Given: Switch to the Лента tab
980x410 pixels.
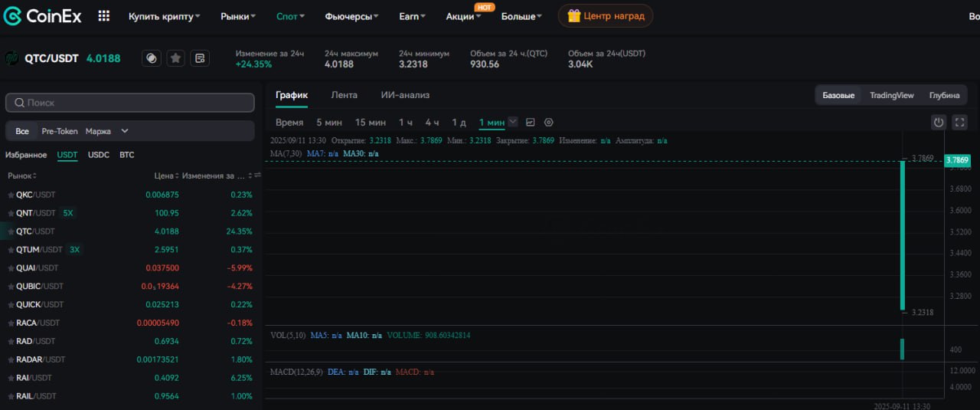Looking at the screenshot, I should 344,95.
